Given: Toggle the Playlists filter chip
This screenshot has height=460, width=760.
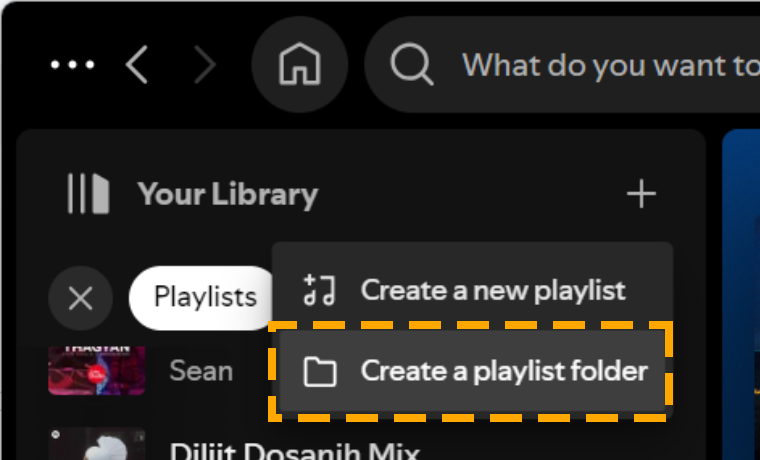Looking at the screenshot, I should [x=203, y=298].
